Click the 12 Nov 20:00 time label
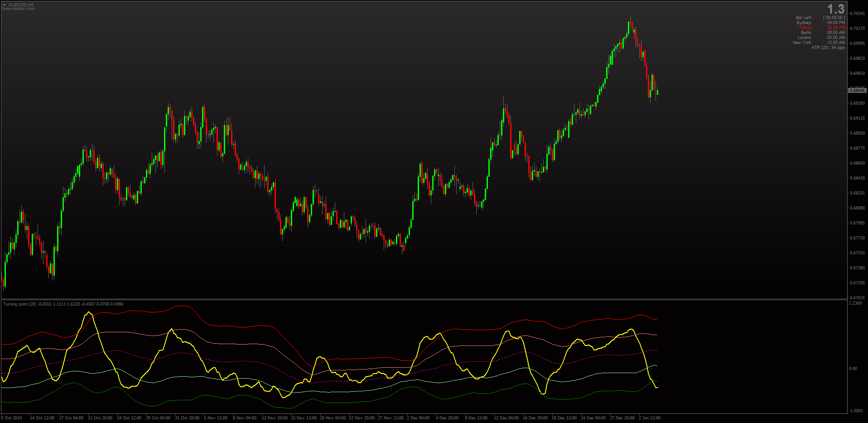The width and height of the screenshot is (868, 423). (275, 418)
